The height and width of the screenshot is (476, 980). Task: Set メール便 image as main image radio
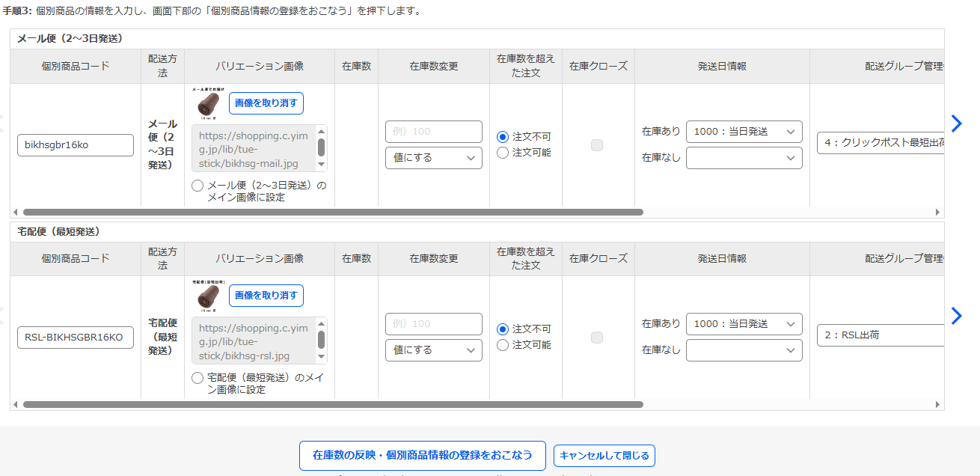[x=197, y=186]
